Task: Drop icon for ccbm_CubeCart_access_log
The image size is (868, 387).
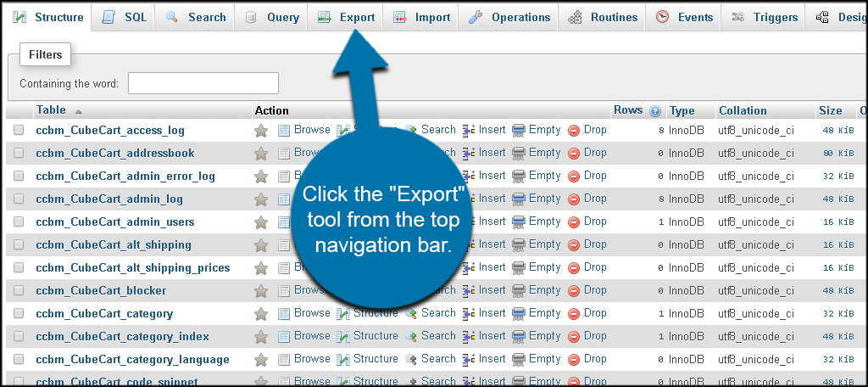Action: click(x=574, y=131)
